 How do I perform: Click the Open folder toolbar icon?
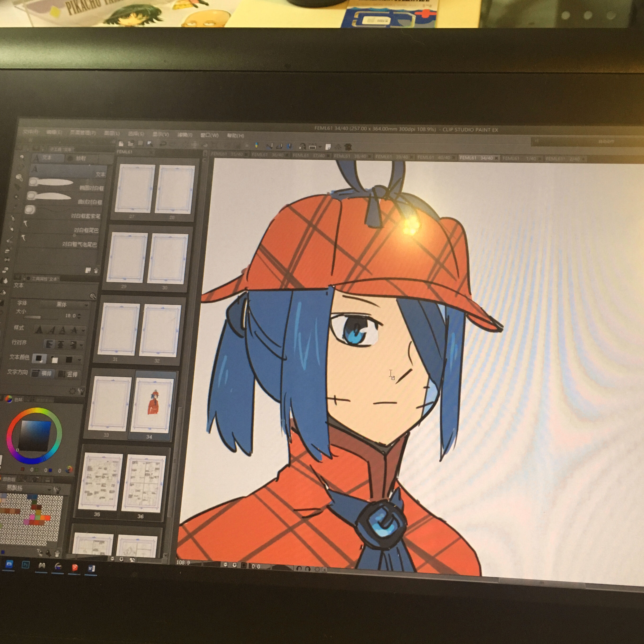point(130,144)
